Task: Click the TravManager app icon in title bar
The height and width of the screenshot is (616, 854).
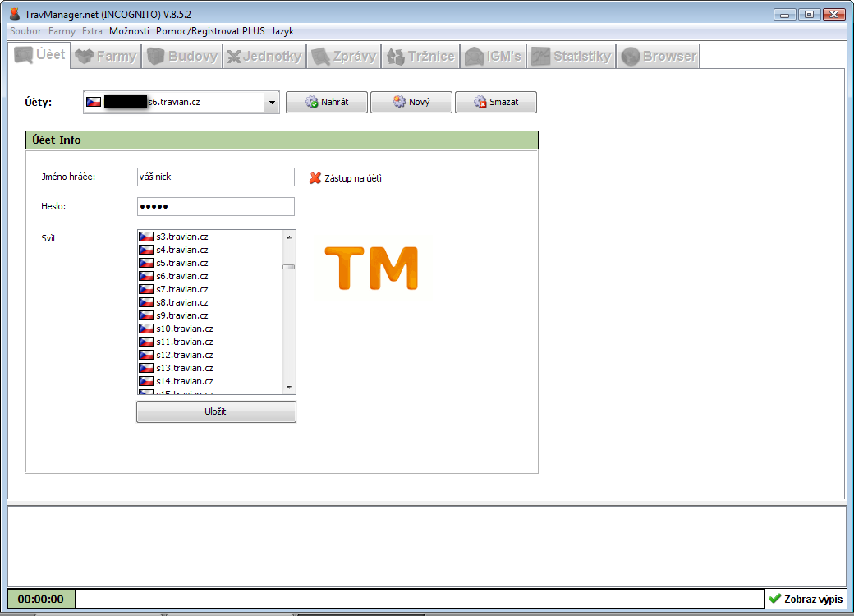Action: click(15, 14)
